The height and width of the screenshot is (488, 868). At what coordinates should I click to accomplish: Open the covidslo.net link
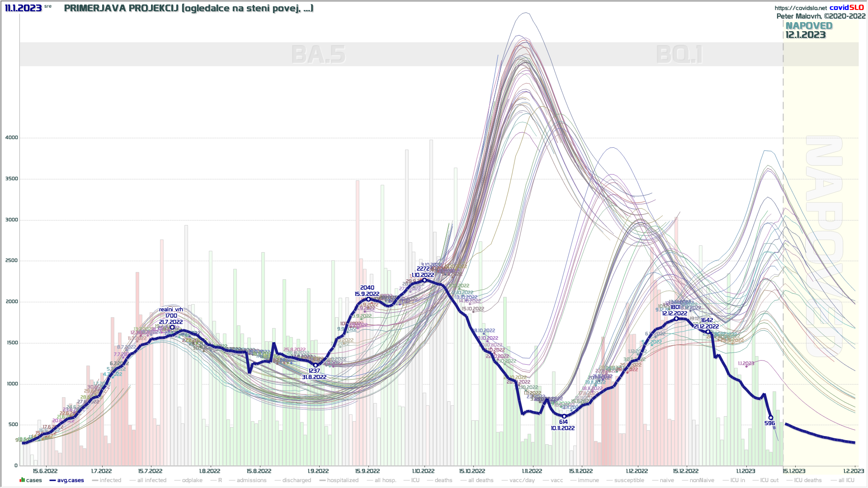coord(800,8)
